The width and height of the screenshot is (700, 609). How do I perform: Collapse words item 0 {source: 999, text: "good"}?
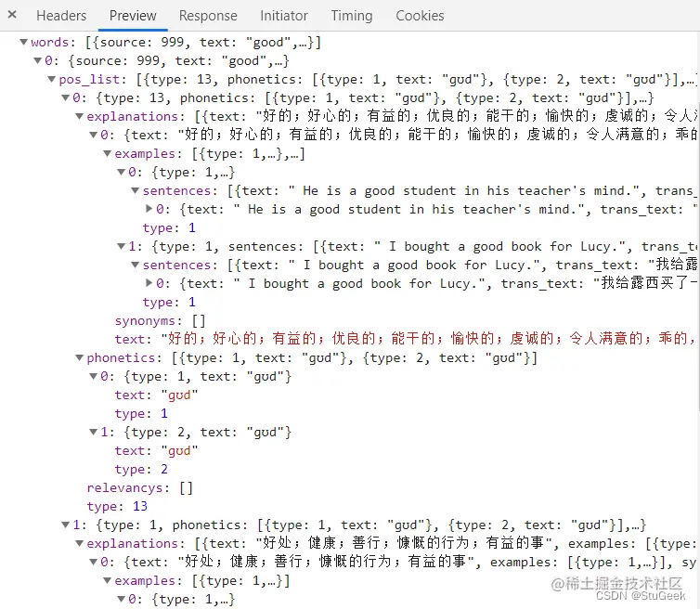coord(38,60)
